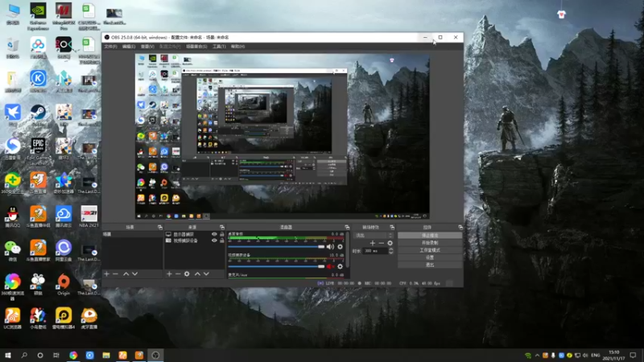Open 帮助(H) menu
Screen dimensions: 644x362
click(237, 47)
